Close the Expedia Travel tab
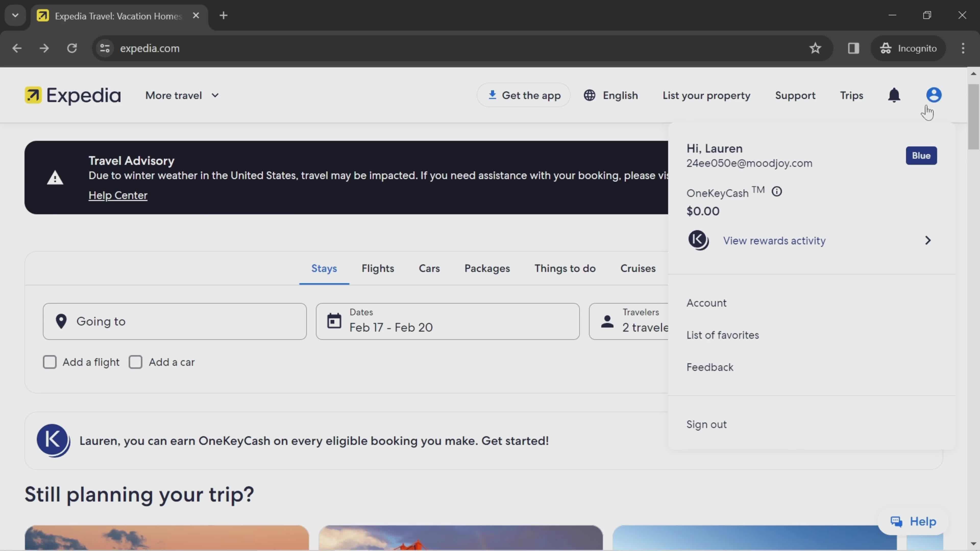This screenshot has width=980, height=551. tap(196, 16)
